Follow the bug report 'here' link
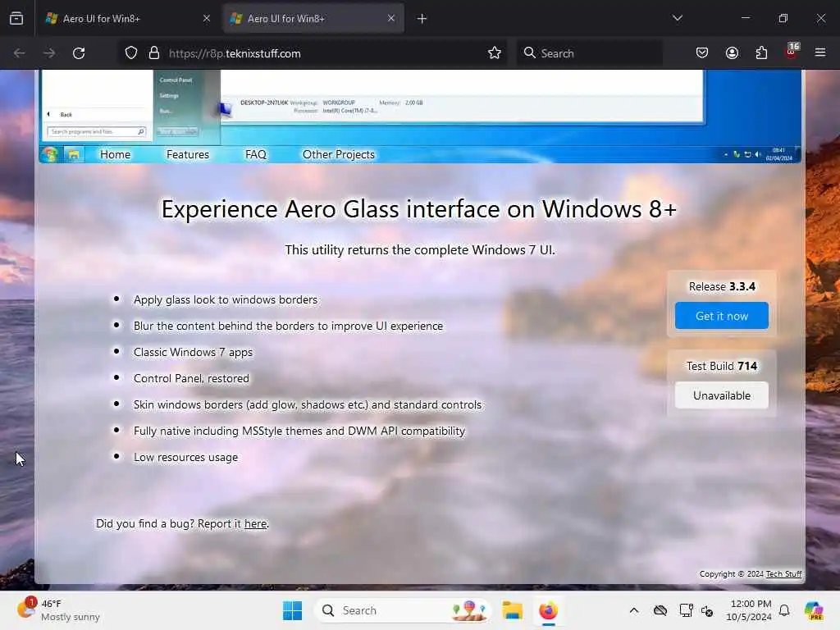This screenshot has width=840, height=630. click(256, 524)
